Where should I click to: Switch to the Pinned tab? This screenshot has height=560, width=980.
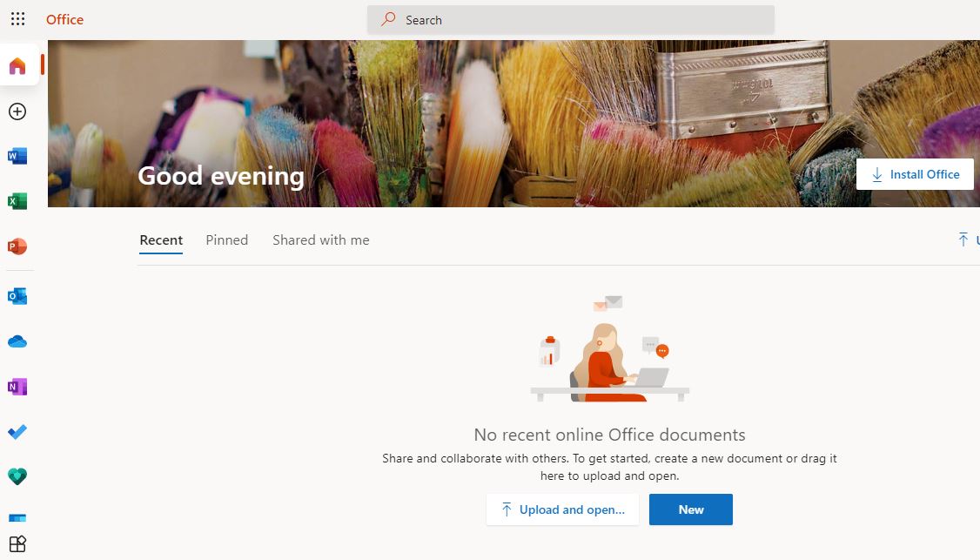pos(226,240)
